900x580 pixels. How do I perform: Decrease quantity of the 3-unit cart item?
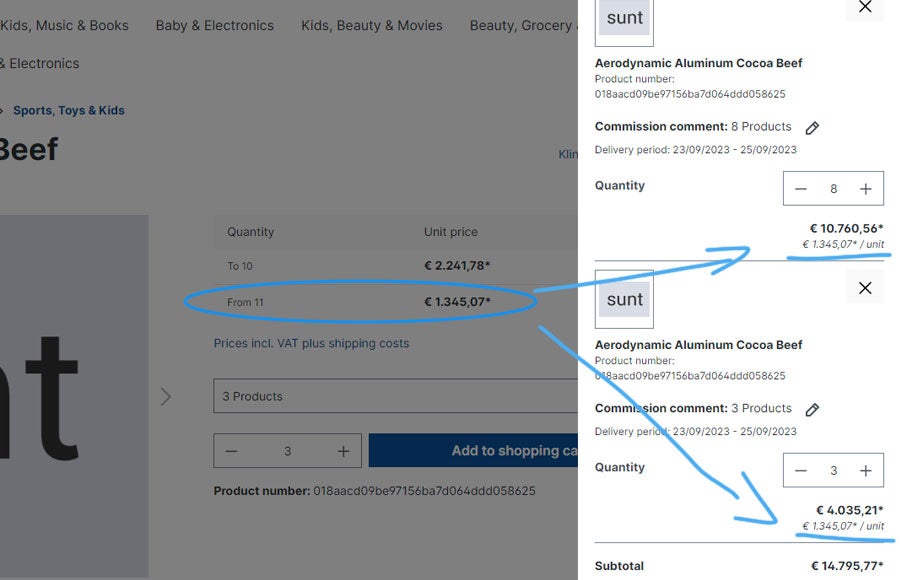point(801,471)
